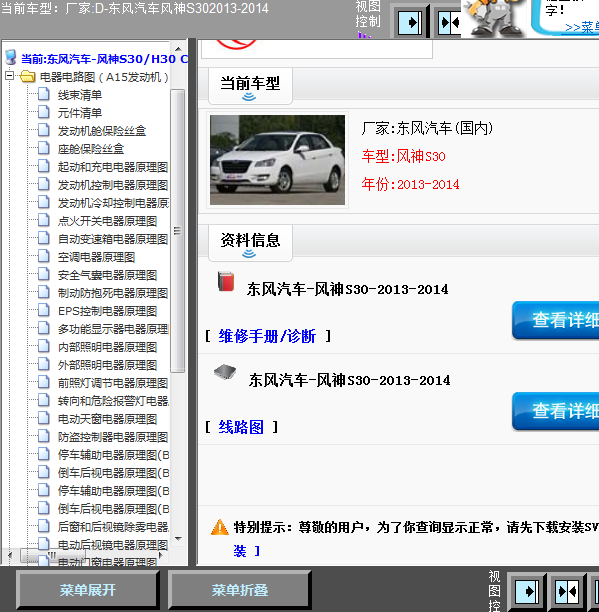This screenshot has height=612, width=599.
Task: Click tree panel scroll down arrow
Action: pyautogui.click(x=178, y=539)
